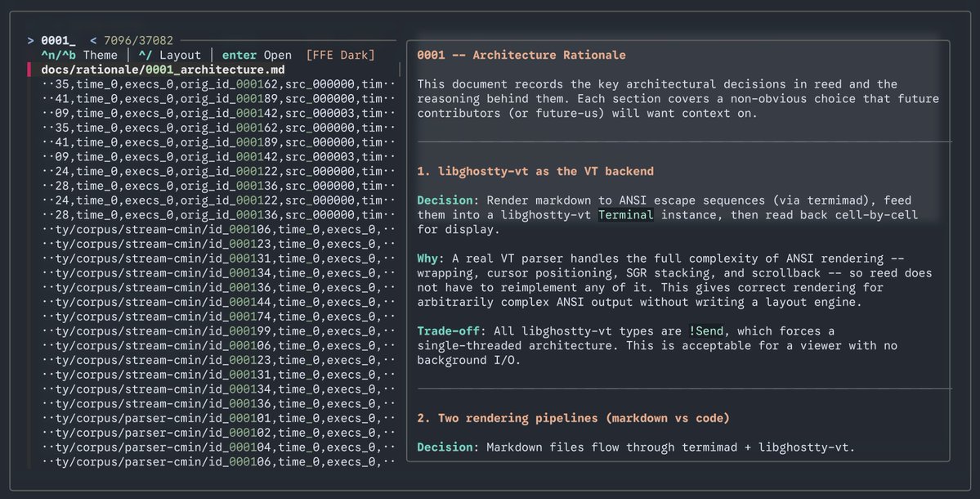The image size is (980, 499).
Task: Click the highlighted 'Terminal' inline code
Action: point(625,214)
